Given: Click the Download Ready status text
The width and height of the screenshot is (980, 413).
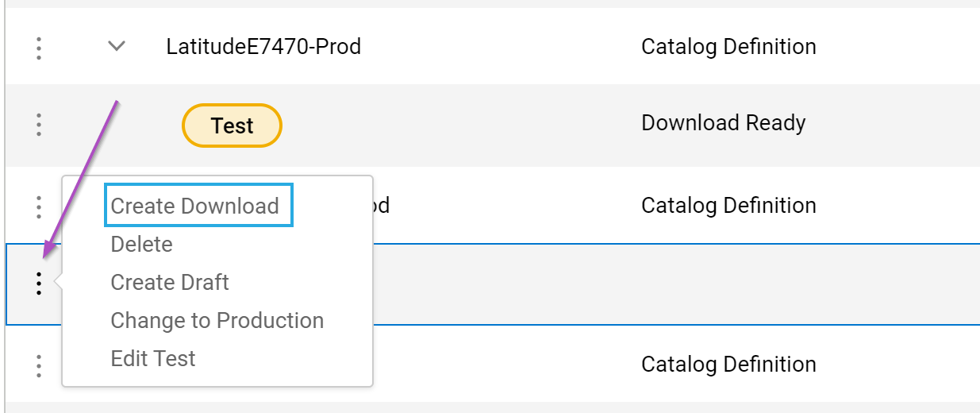Looking at the screenshot, I should pyautogui.click(x=723, y=123).
